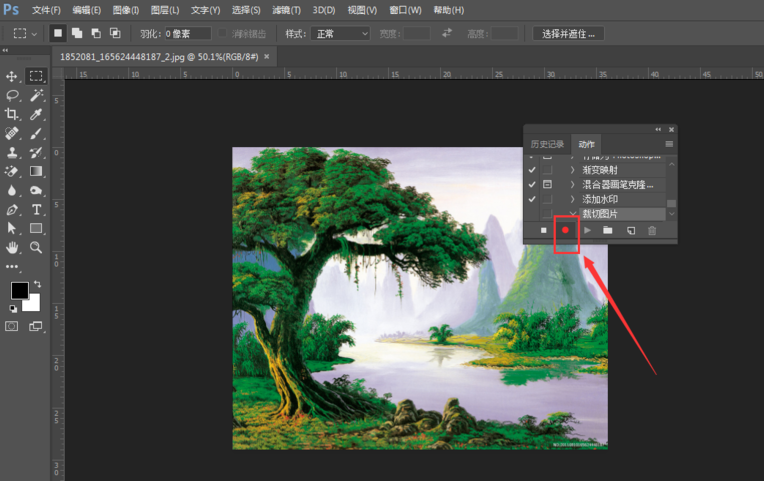This screenshot has width=764, height=481.
Task: Switch to the 历史记录 tab
Action: coord(547,144)
